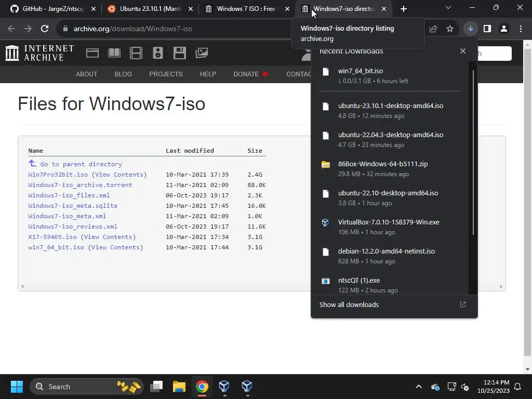Open DONATE menu item
This screenshot has width=532, height=399.
point(250,74)
